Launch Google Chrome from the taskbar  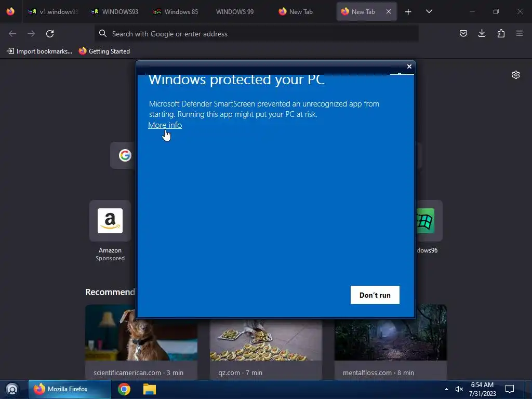124,389
